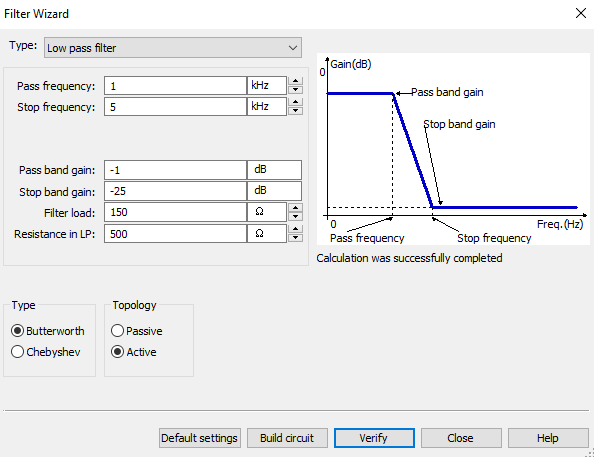The height and width of the screenshot is (457, 594).
Task: Decrease Pass frequency unit with down arrow
Action: pos(295,90)
